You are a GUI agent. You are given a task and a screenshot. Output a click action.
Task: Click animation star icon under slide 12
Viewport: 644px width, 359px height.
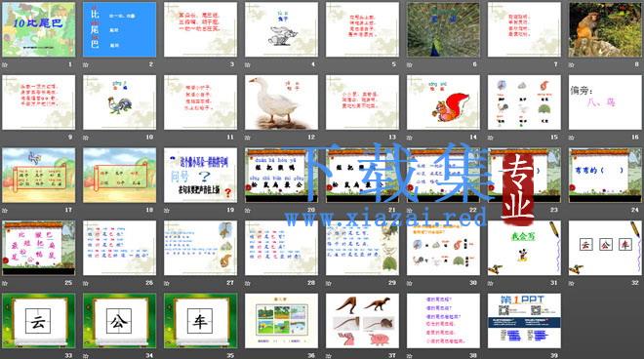click(248, 138)
